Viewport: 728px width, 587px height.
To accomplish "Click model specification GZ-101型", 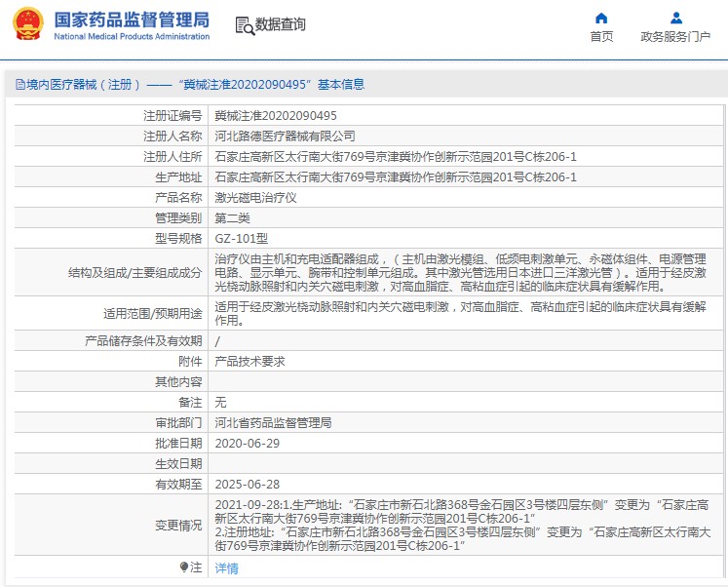I will click(x=241, y=239).
